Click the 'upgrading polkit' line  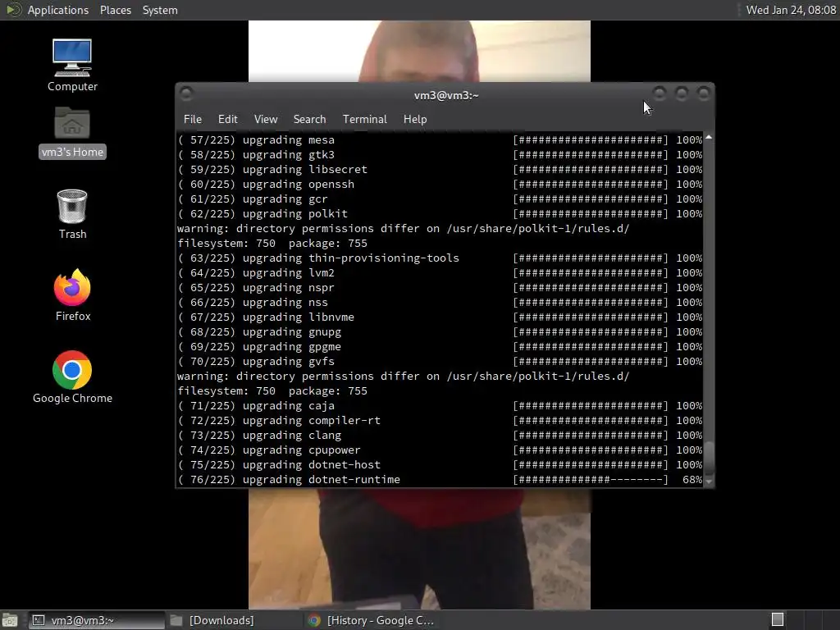click(x=440, y=214)
